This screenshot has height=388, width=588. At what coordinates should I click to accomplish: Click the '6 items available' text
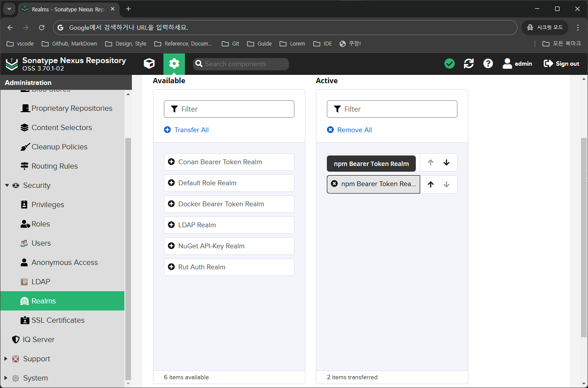pyautogui.click(x=186, y=377)
